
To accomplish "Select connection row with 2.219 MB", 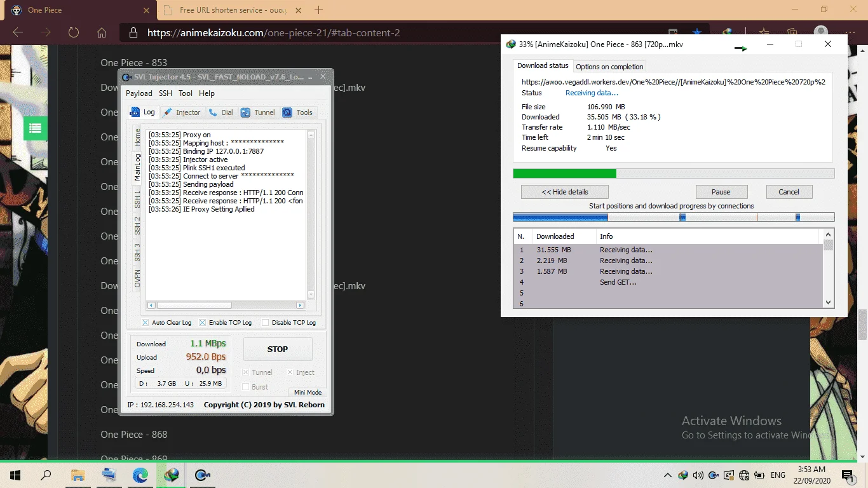I will (668, 261).
